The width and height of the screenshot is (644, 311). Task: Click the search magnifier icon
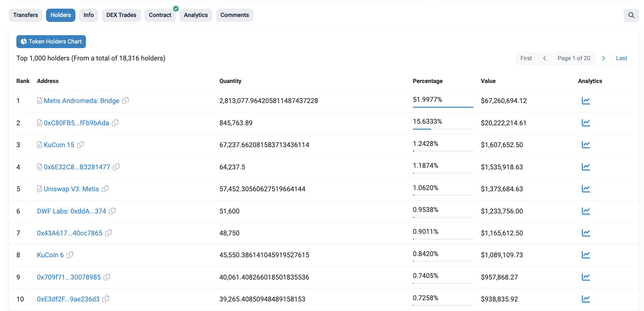coord(631,15)
